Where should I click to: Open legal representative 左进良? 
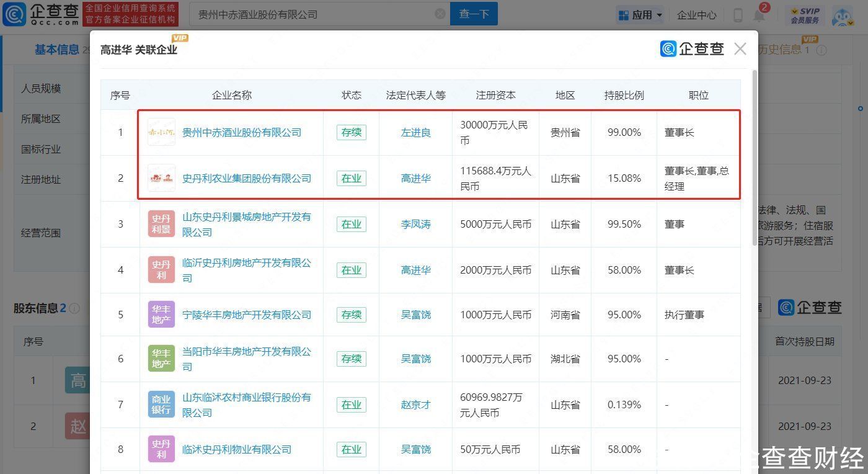[416, 132]
